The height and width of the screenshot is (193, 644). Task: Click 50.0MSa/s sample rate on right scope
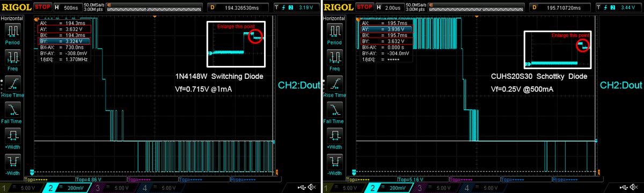[x=415, y=4]
